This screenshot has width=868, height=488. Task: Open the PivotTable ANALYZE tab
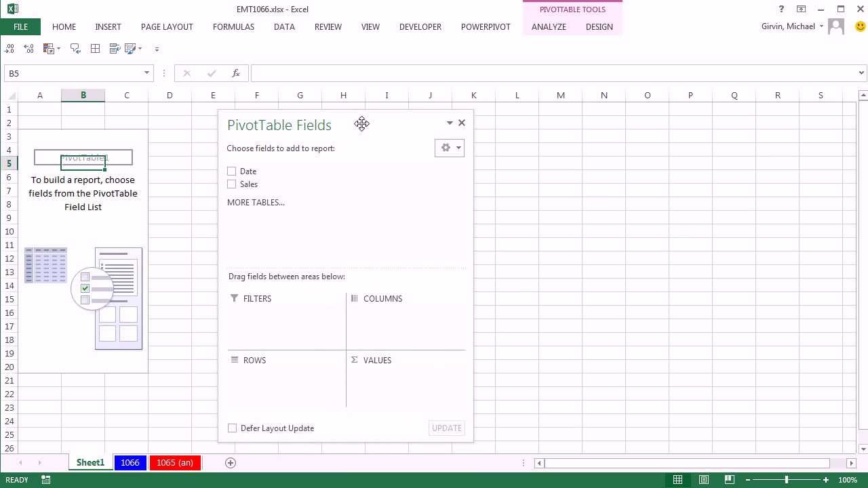tap(549, 26)
